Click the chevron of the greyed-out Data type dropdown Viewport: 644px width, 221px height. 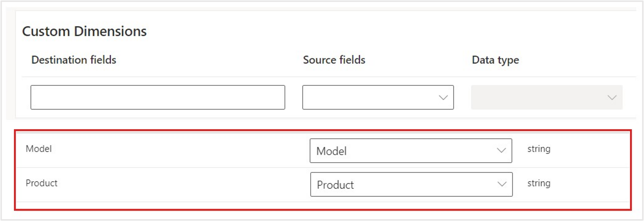(x=612, y=98)
